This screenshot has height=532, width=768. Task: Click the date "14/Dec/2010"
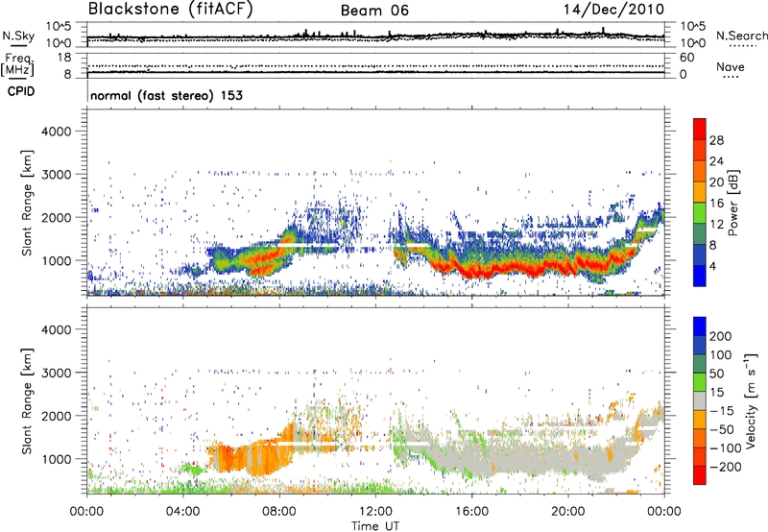[613, 10]
